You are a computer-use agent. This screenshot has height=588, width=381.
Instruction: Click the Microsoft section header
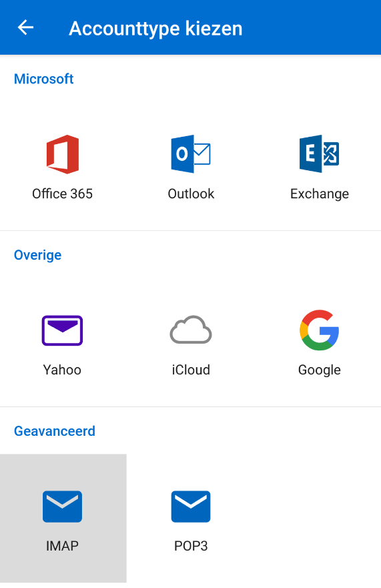pos(44,79)
